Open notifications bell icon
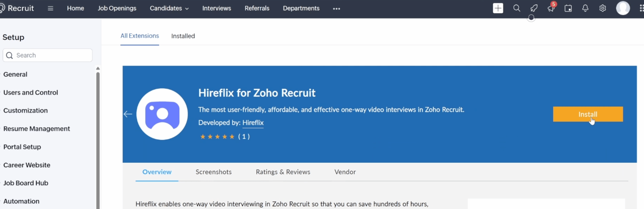The image size is (644, 209). click(x=585, y=8)
